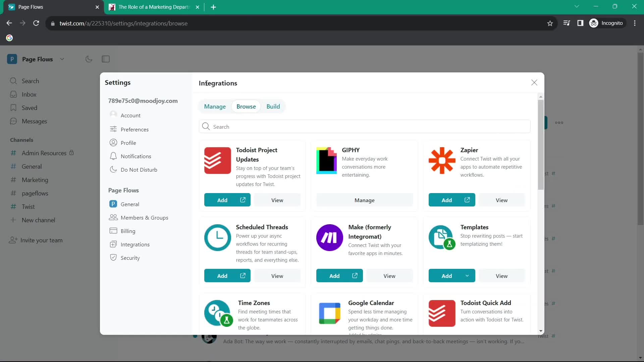Screen dimensions: 644x362
Task: Switch to the Manage integrations tab
Action: (215, 107)
